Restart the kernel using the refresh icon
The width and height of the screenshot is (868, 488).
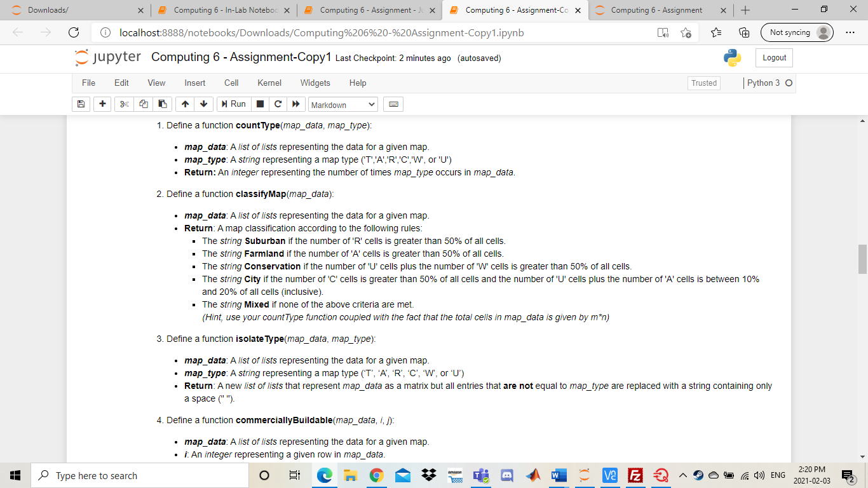point(278,104)
